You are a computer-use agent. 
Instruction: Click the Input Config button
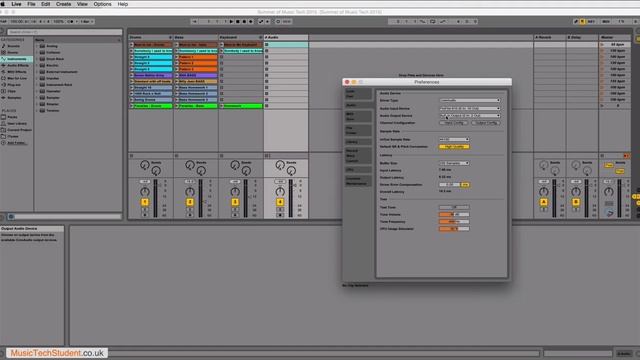pos(453,123)
